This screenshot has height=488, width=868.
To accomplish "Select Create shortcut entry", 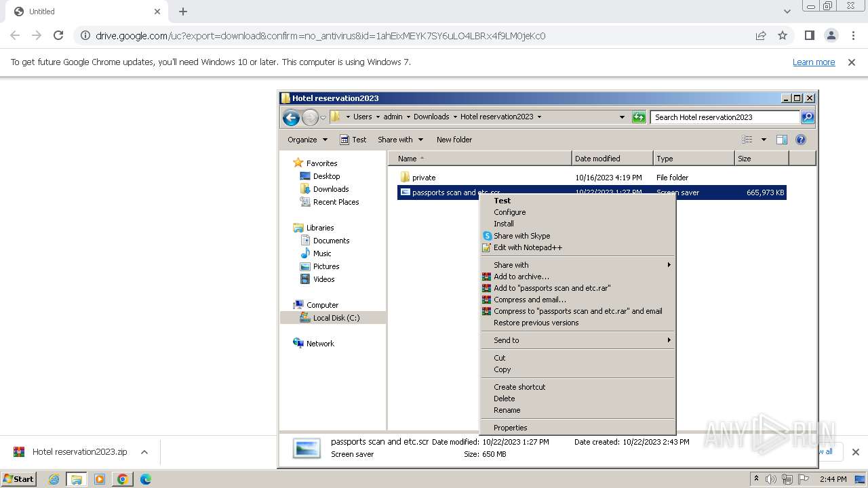I will (x=519, y=387).
